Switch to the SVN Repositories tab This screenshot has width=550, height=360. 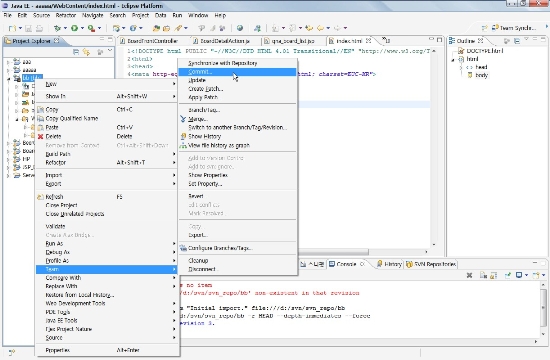431,264
